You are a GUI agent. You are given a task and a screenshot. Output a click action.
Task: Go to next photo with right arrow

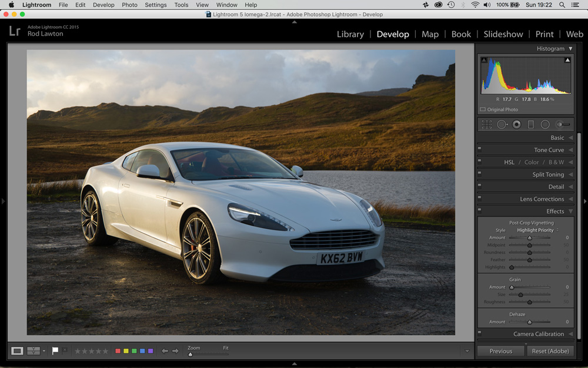[175, 351]
